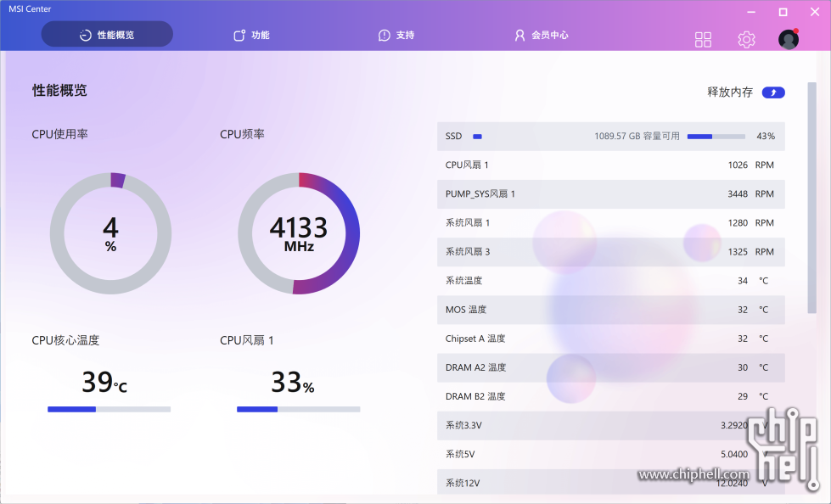Click the vertical scrollbar of sensor list
Screen dimensions: 831x504
pos(811,198)
